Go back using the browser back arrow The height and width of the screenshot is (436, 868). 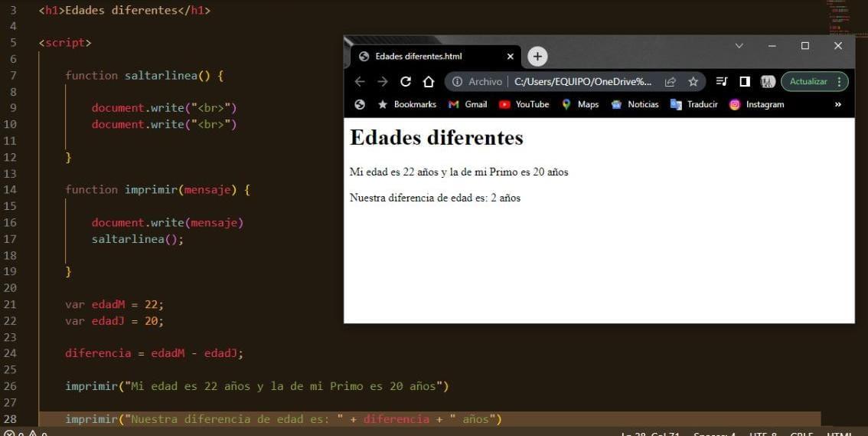pos(360,81)
